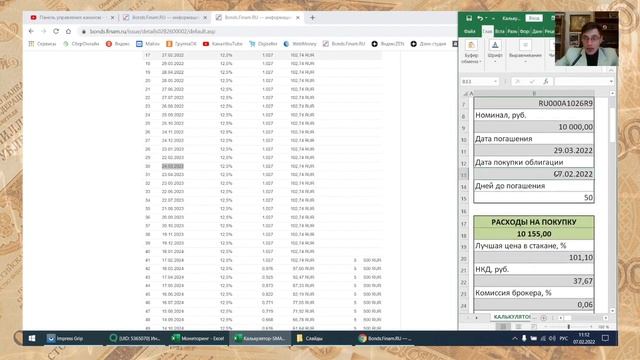The width and height of the screenshot is (640, 360).
Task: Click the Excel zoom slider
Action: (569, 327)
